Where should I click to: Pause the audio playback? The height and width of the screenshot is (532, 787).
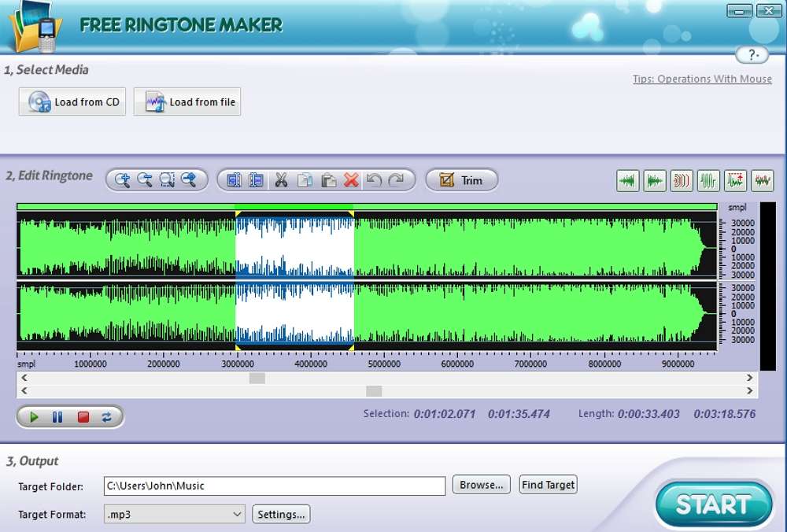click(x=56, y=417)
